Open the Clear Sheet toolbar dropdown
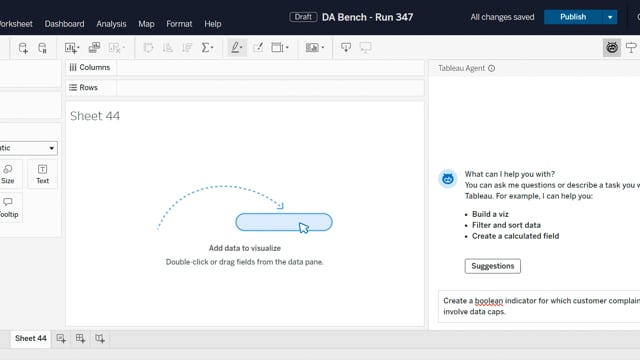This screenshot has width=640, height=360. [x=117, y=48]
